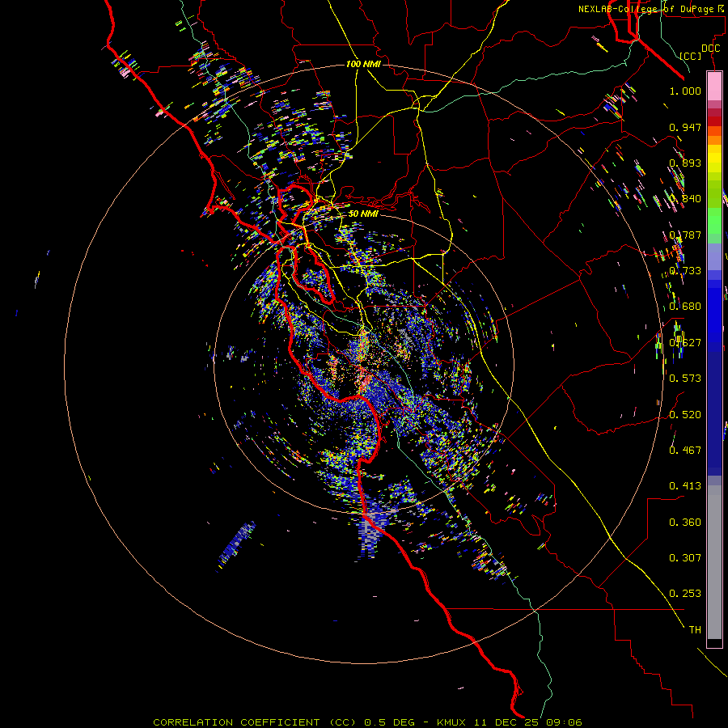Click the 0.307 scale value

[x=685, y=557]
